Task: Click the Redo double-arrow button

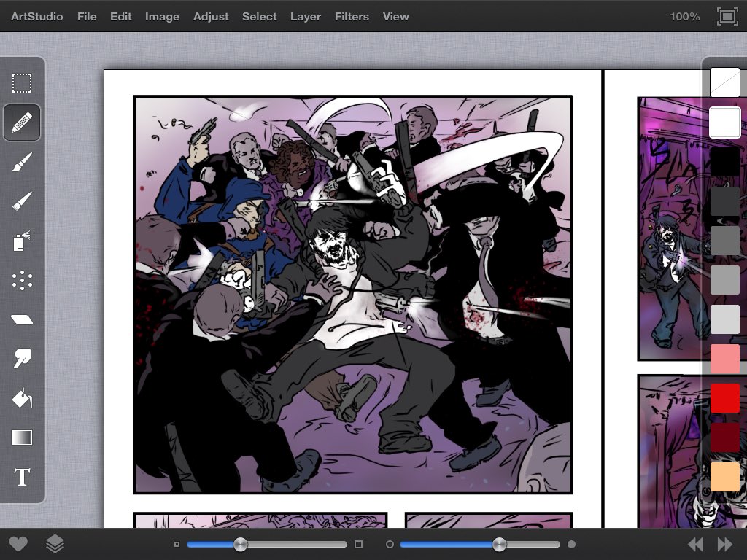Action: tap(724, 544)
